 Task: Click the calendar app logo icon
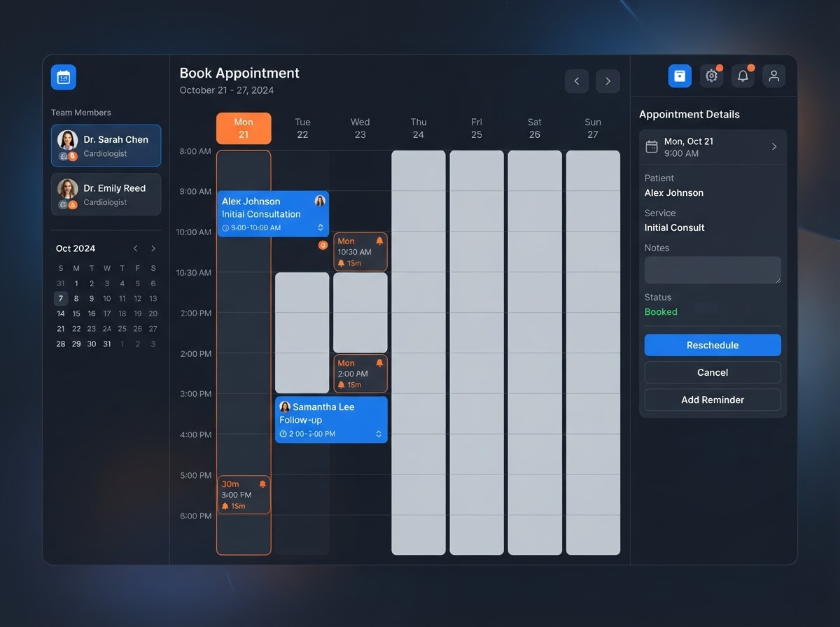[64, 77]
